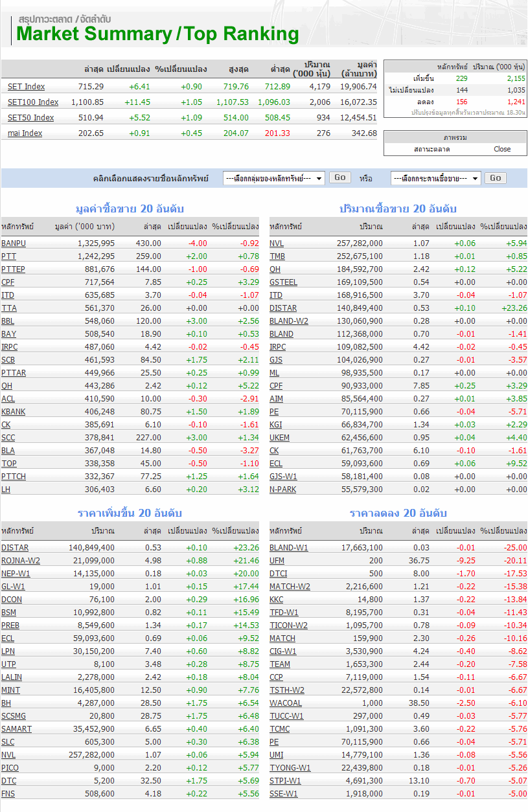Open KGI stock link

click(x=276, y=425)
